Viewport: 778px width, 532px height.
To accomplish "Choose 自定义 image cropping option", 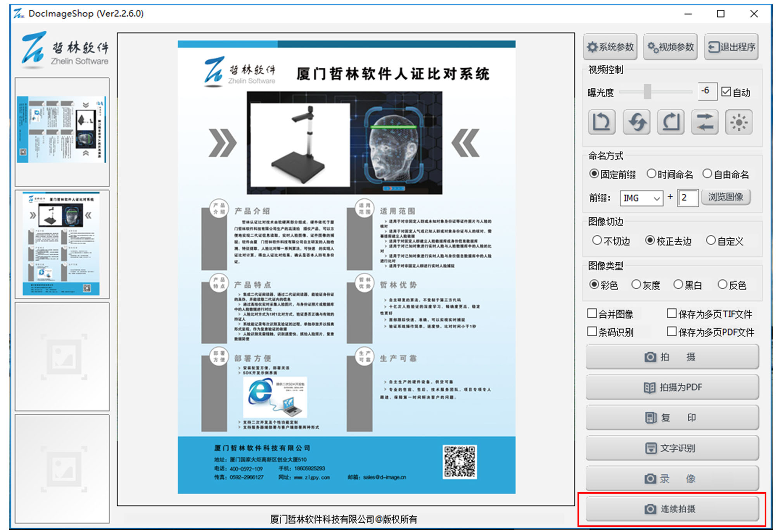I will coord(711,241).
